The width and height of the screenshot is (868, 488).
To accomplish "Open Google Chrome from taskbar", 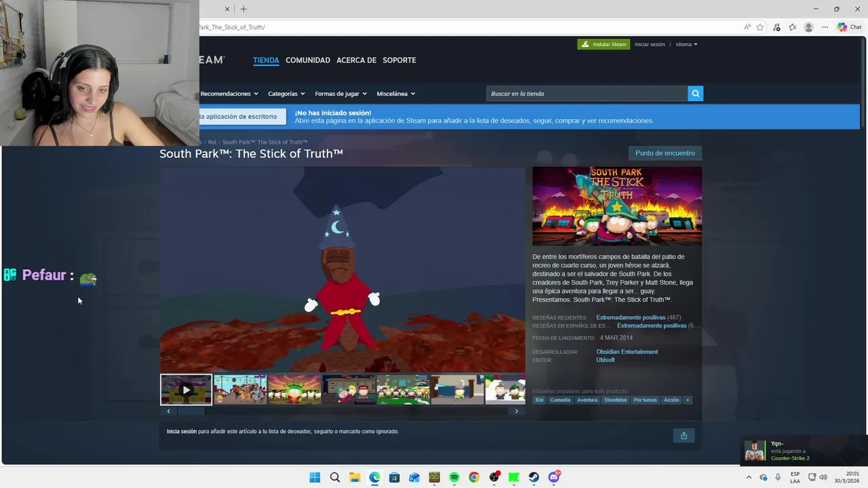I will click(x=474, y=477).
